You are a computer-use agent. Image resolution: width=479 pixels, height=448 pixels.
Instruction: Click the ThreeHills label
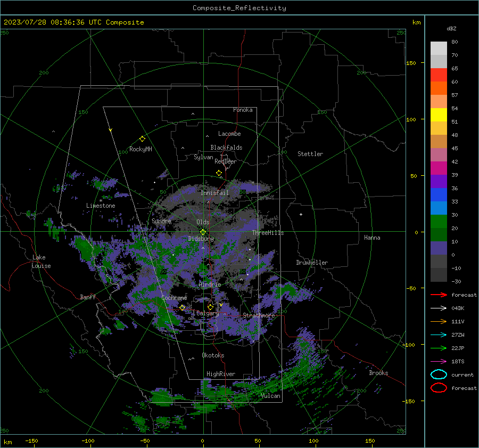coord(268,233)
